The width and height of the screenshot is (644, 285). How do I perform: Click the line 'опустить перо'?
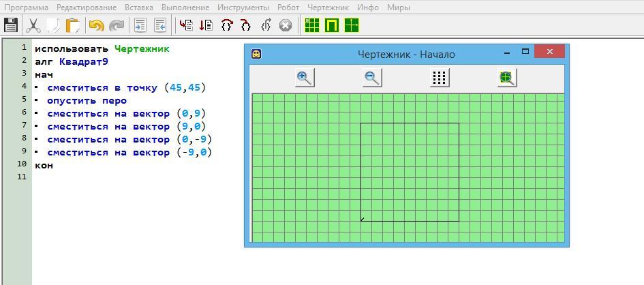pos(87,101)
